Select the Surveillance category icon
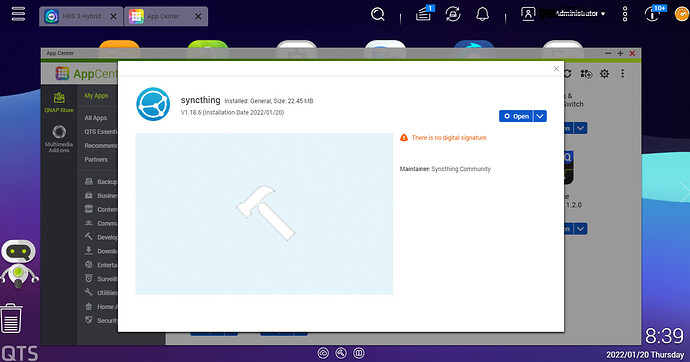 tap(88, 278)
